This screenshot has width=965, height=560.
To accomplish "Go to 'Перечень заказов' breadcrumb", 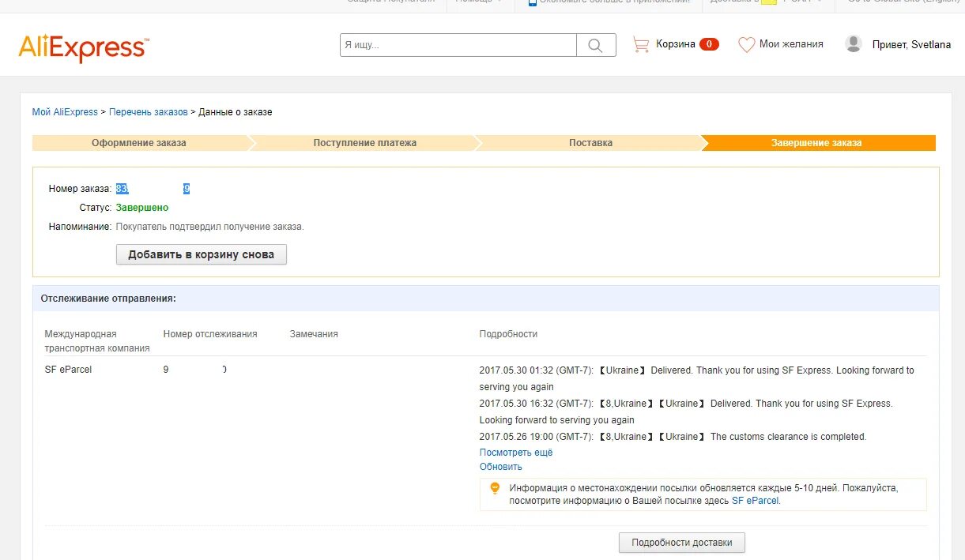I will [149, 112].
